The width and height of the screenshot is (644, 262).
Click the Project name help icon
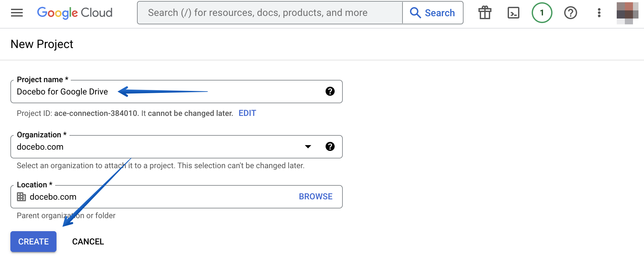point(330,92)
